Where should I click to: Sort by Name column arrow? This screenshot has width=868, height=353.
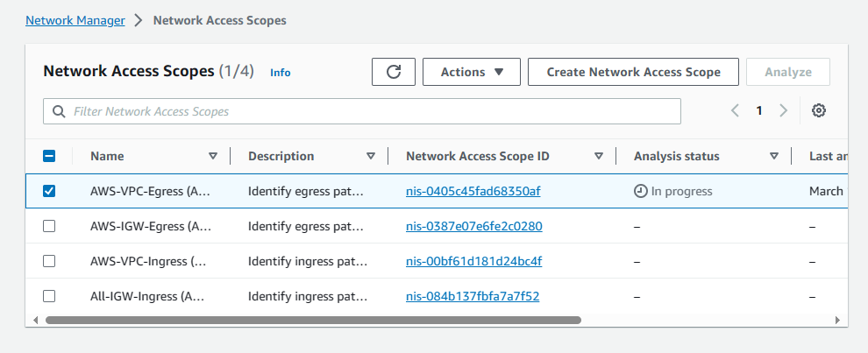pyautogui.click(x=213, y=156)
